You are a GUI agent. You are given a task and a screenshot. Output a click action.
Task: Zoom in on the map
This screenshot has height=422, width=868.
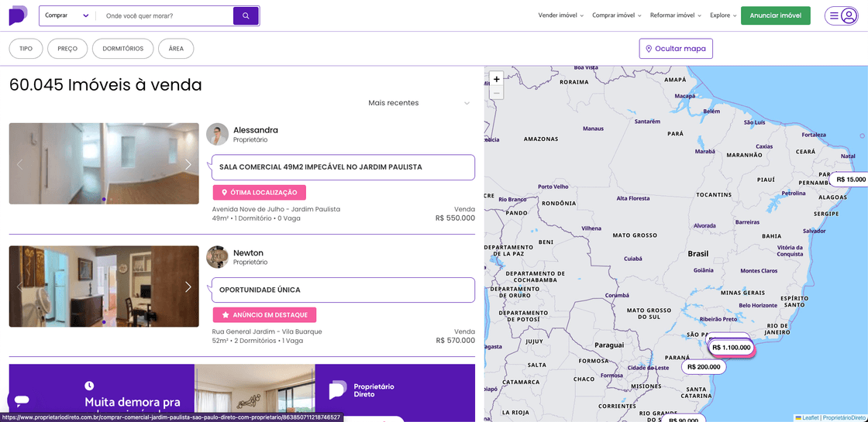coord(497,79)
